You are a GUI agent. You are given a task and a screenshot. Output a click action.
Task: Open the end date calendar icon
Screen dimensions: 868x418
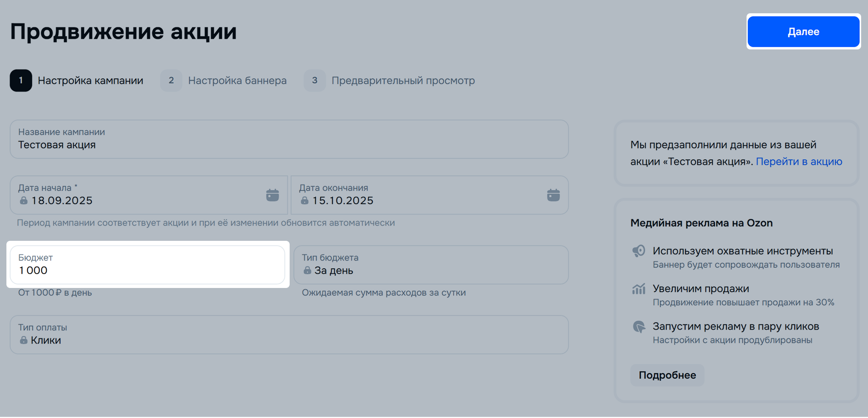tap(553, 195)
